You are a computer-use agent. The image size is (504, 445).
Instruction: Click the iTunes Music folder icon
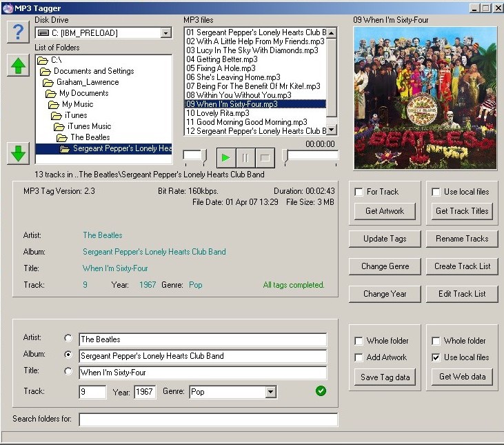(x=59, y=127)
